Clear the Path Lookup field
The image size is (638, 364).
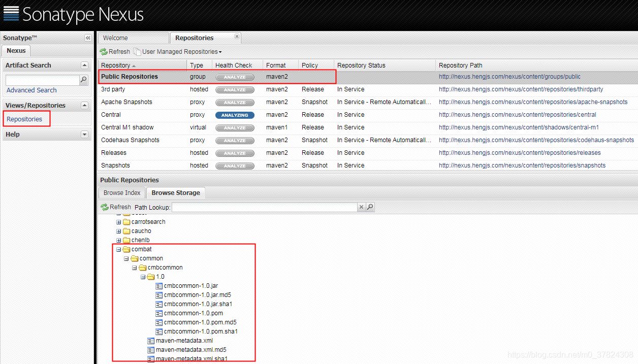[361, 207]
